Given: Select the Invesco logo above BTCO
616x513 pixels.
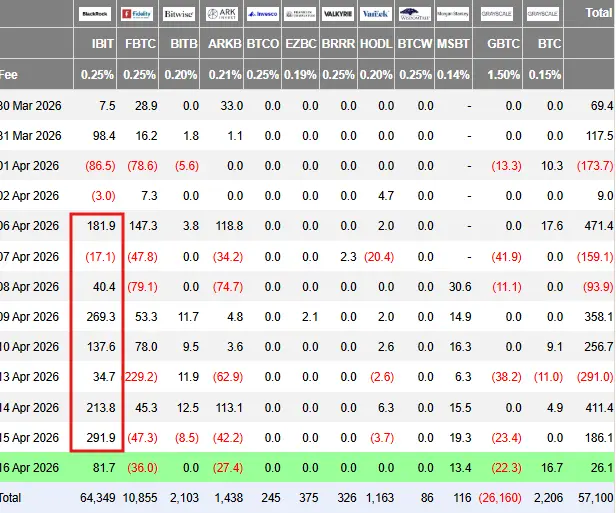Looking at the screenshot, I should (x=263, y=14).
